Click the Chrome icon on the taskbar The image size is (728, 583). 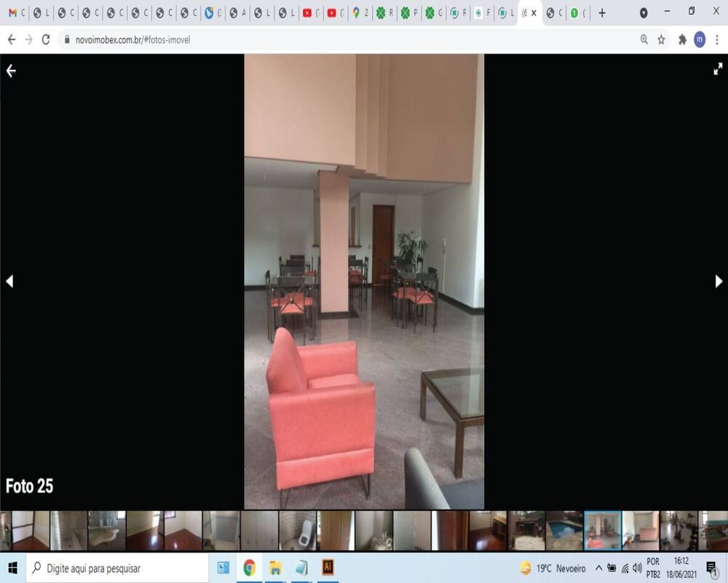pyautogui.click(x=249, y=568)
